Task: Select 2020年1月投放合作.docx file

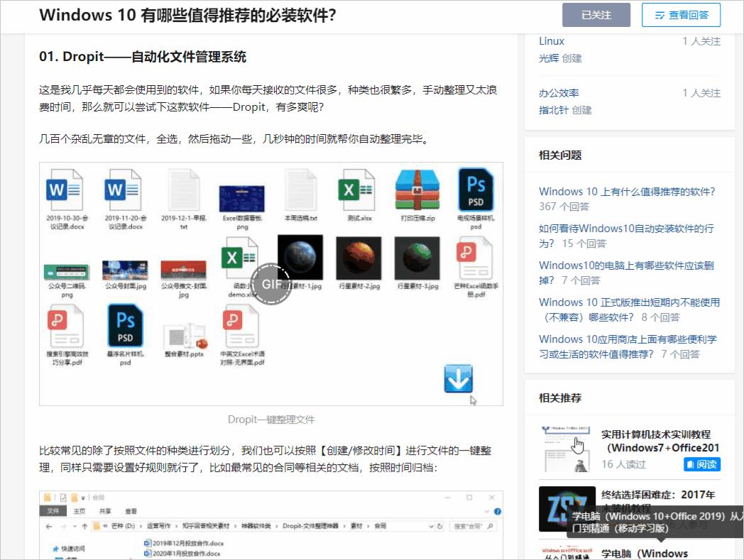Action: (x=182, y=554)
